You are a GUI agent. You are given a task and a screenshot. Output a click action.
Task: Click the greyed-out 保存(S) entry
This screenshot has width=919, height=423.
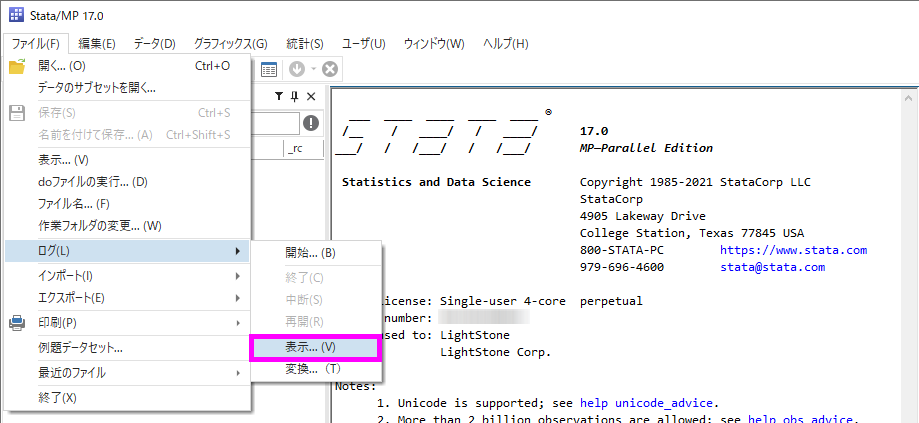127,113
